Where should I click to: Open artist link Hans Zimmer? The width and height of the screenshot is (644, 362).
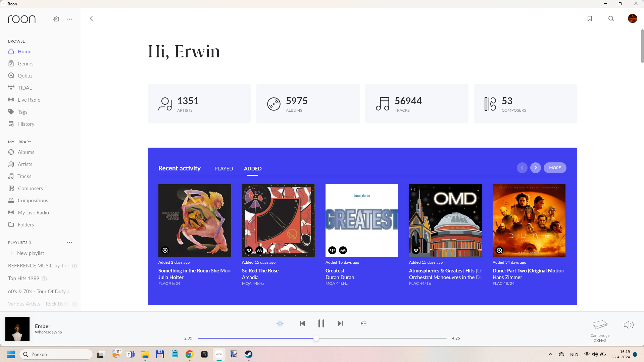507,277
